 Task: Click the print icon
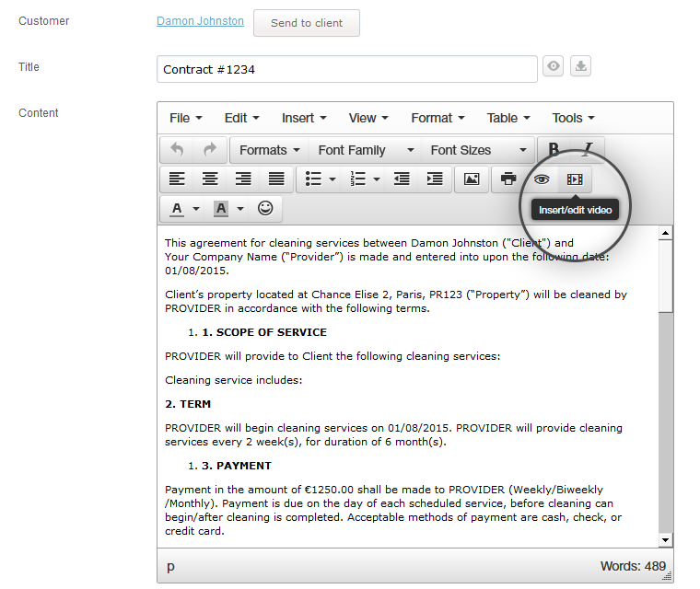508,179
